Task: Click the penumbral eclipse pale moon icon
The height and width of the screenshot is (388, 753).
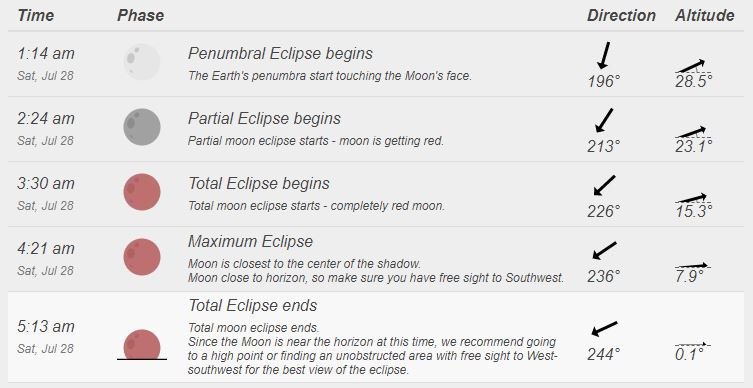Action: (142, 61)
